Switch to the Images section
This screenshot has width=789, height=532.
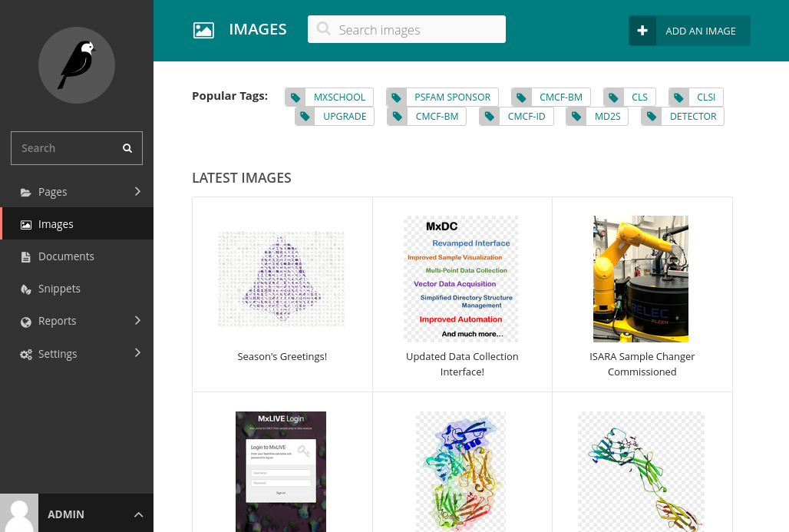(56, 223)
